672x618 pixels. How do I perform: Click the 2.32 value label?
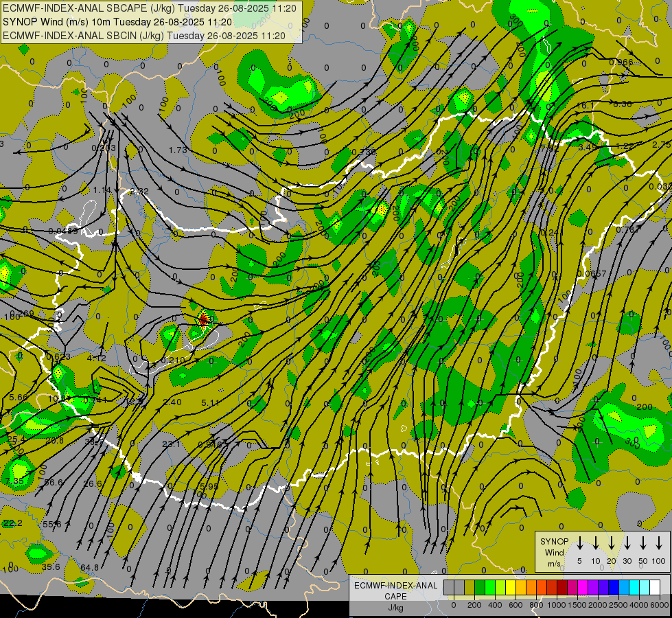[x=139, y=191]
